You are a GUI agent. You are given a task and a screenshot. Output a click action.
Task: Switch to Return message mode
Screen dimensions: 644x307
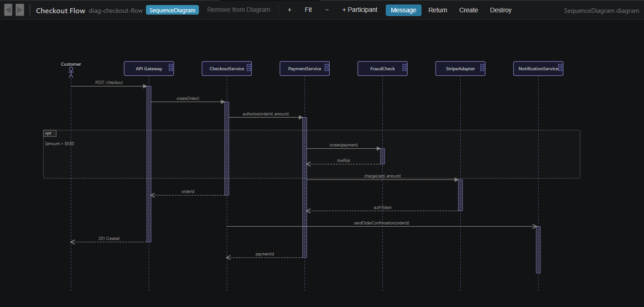437,10
